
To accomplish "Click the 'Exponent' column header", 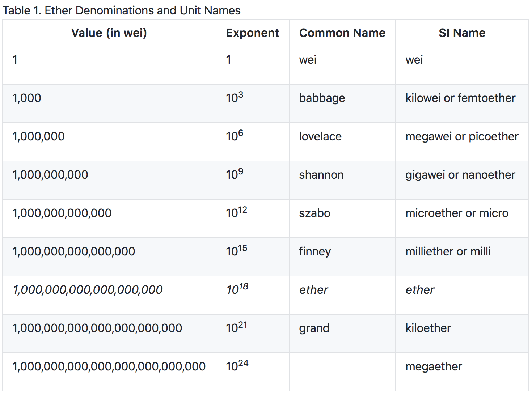I will pos(253,33).
